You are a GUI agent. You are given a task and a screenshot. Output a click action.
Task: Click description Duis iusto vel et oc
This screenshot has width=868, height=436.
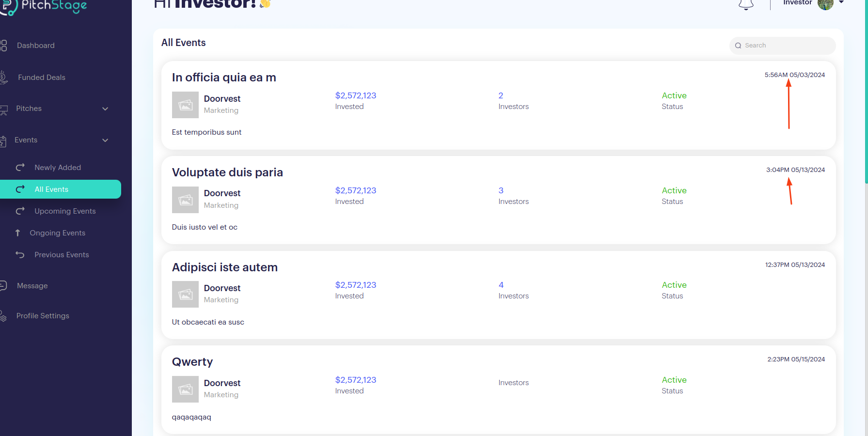coord(205,227)
